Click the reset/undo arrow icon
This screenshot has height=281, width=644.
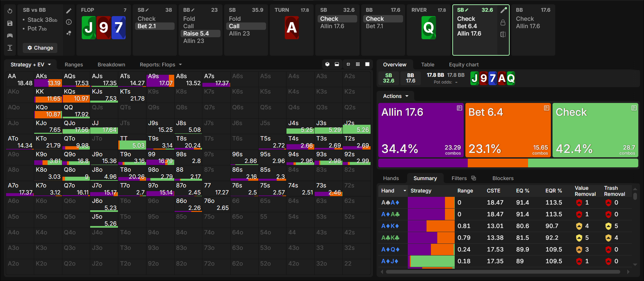(x=10, y=11)
